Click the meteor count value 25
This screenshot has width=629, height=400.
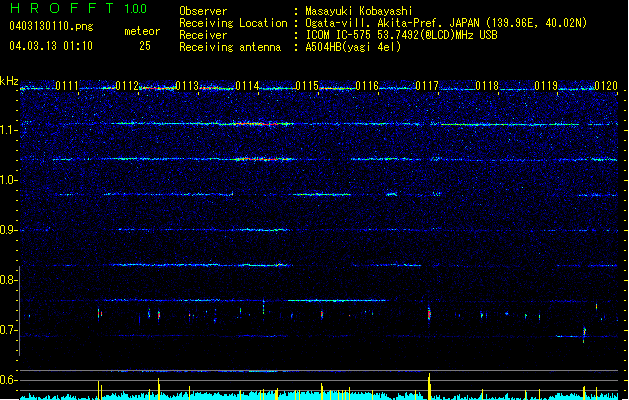tap(145, 46)
